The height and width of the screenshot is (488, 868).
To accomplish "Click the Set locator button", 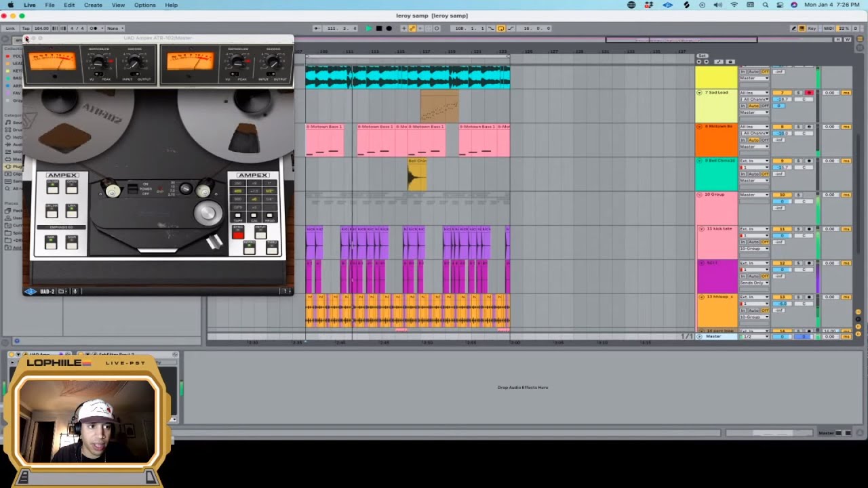I will (x=703, y=56).
